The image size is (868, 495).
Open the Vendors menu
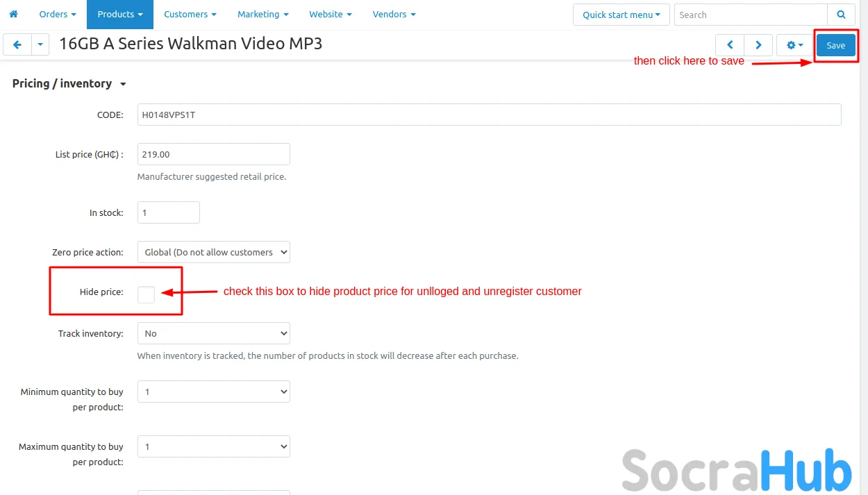(394, 14)
